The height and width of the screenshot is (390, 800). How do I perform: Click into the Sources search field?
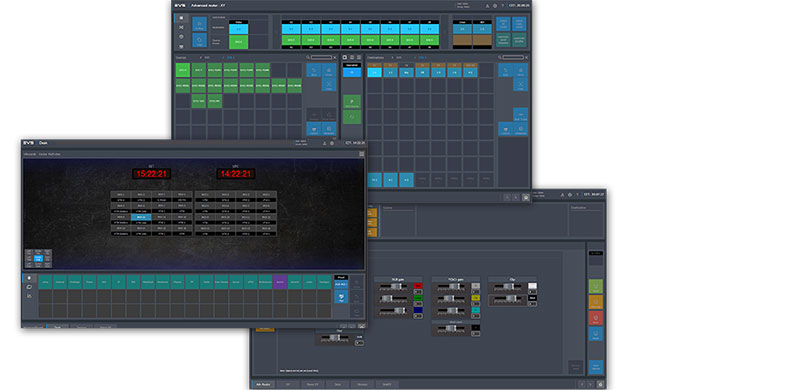coord(321,57)
